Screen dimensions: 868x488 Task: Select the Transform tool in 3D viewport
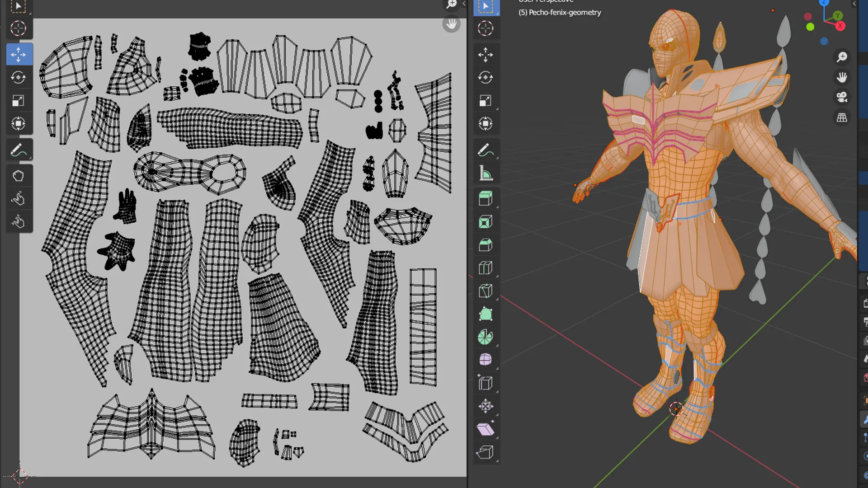(486, 123)
